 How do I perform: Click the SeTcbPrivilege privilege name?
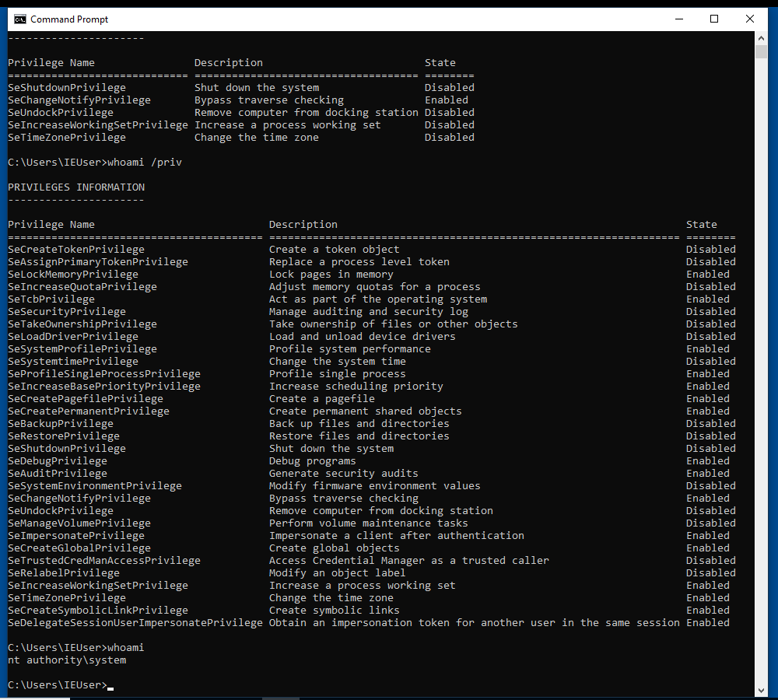[x=51, y=299]
